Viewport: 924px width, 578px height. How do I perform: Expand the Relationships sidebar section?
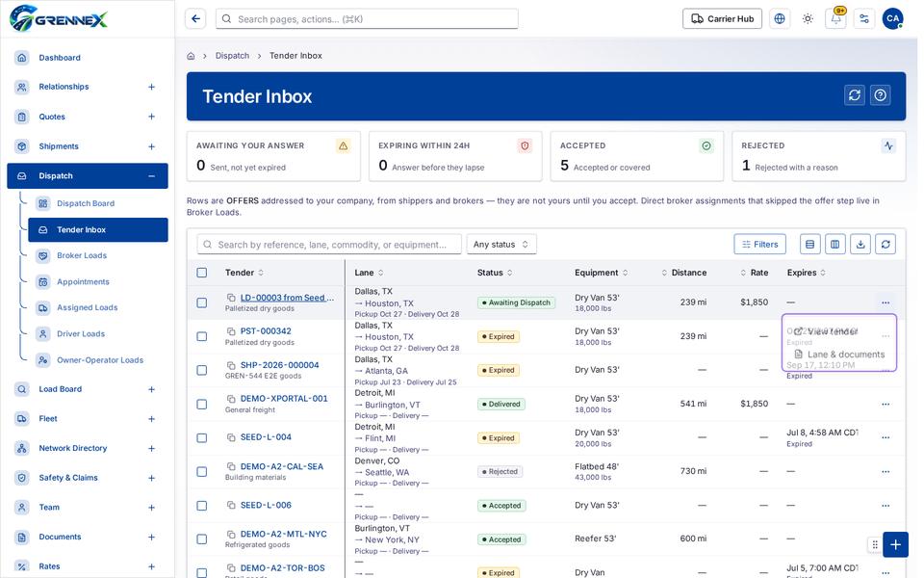click(151, 87)
